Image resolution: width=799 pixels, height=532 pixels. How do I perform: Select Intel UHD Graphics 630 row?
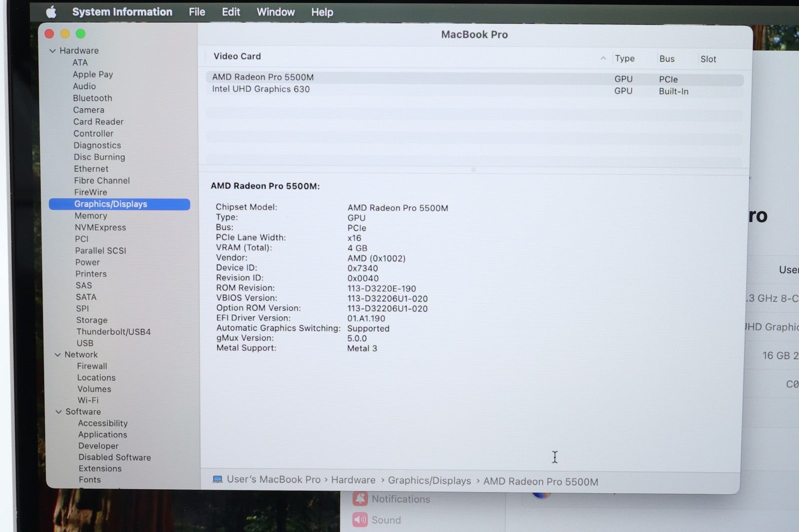tap(261, 89)
